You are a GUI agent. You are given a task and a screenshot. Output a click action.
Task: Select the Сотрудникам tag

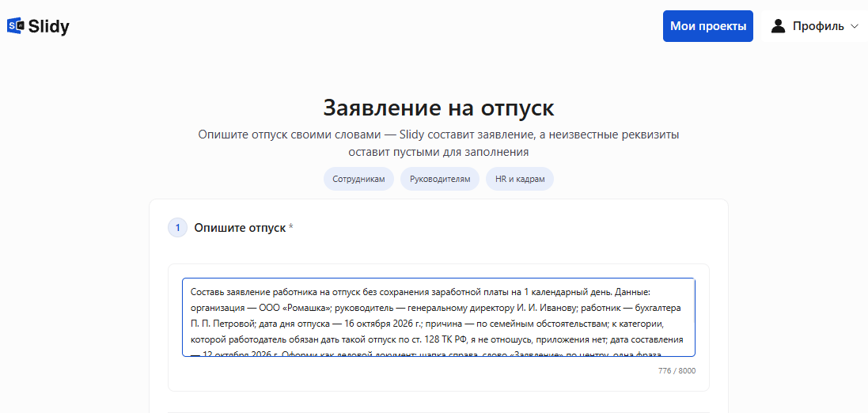click(x=358, y=179)
